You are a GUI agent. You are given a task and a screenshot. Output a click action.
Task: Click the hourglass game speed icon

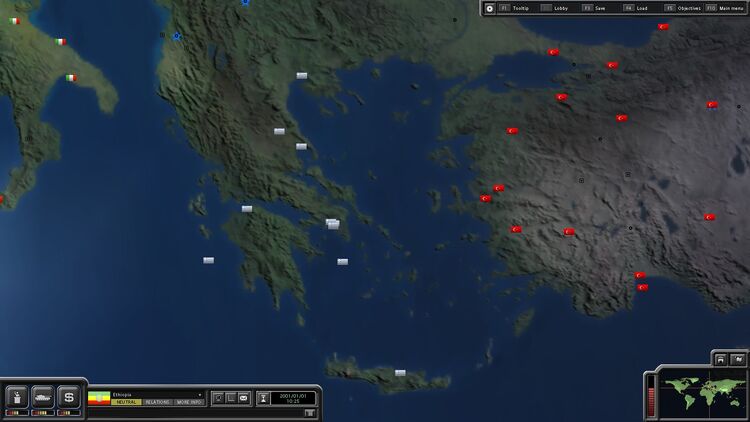(x=263, y=398)
